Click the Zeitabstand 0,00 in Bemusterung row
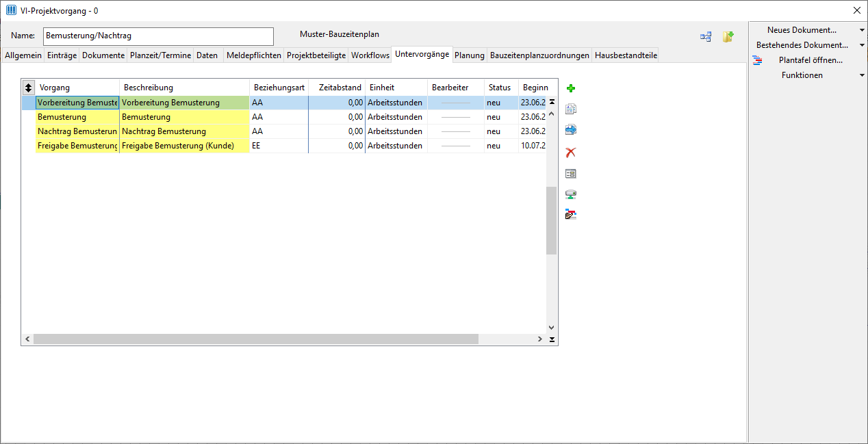 [x=337, y=117]
